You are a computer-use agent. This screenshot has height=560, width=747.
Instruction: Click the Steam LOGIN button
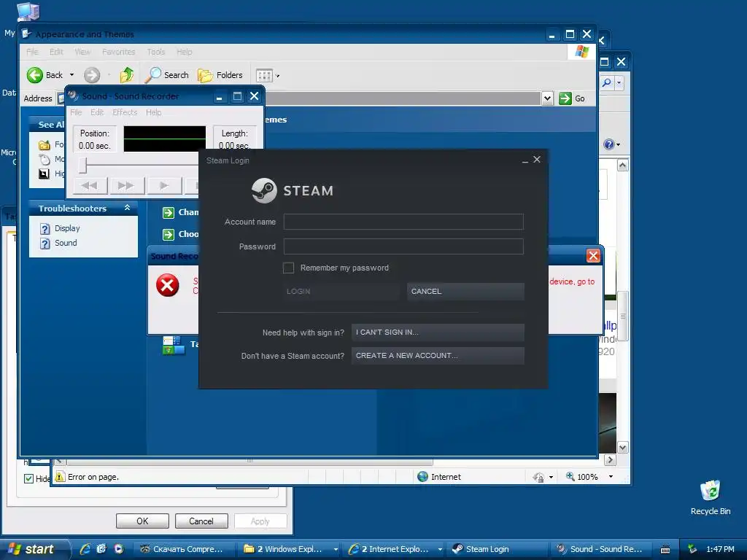(341, 291)
